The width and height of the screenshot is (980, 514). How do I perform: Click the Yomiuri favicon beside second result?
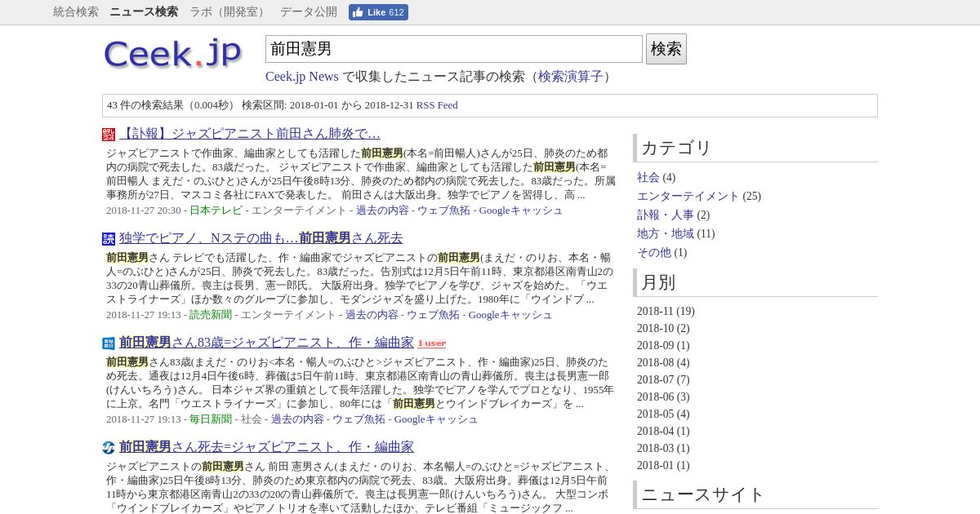(109, 239)
